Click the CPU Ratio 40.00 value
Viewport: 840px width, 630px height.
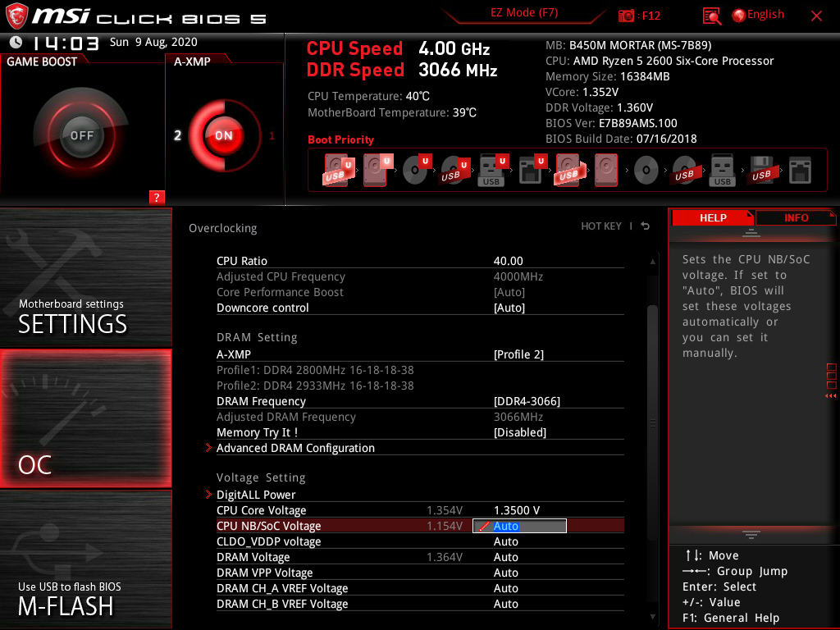coord(508,261)
